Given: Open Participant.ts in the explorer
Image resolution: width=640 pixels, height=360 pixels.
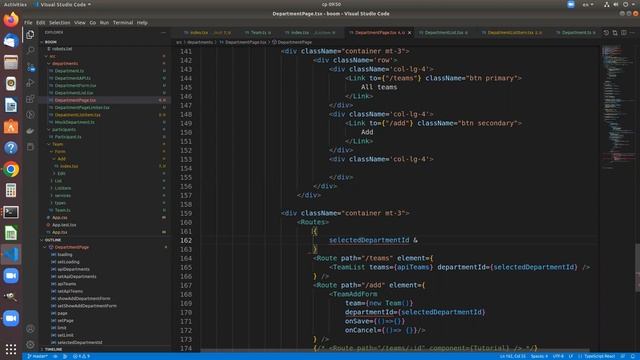Looking at the screenshot, I should (68, 137).
